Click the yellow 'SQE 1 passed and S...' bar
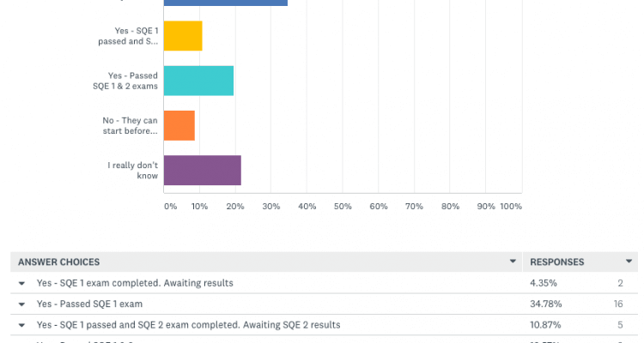The image size is (644, 343). (183, 36)
